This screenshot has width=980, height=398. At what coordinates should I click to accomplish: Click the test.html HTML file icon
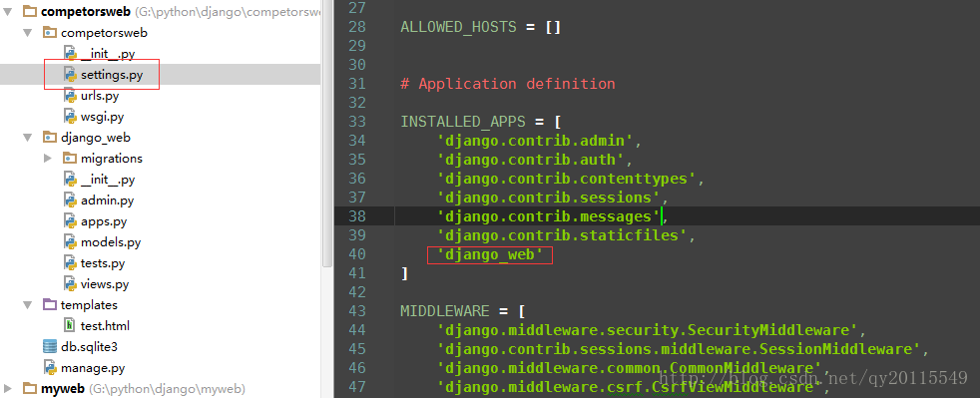pyautogui.click(x=70, y=325)
